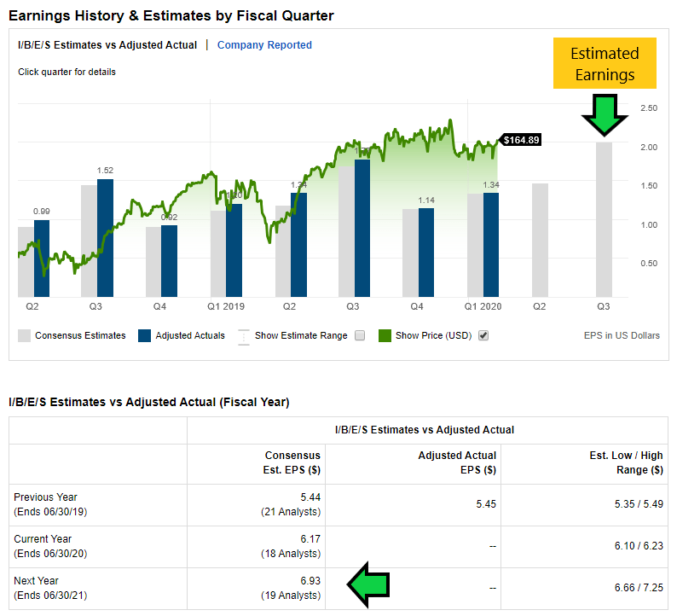Click the yellow Estimated Earnings callout box
This screenshot has width=677, height=616.
pos(605,64)
